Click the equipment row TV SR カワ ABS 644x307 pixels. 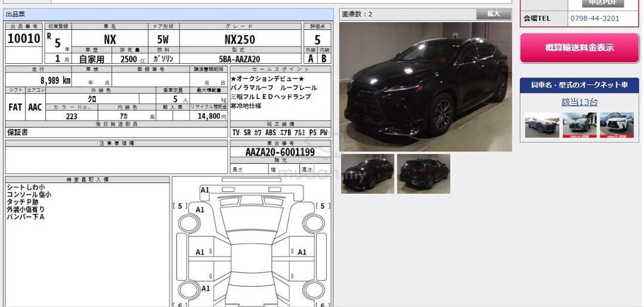(280, 132)
